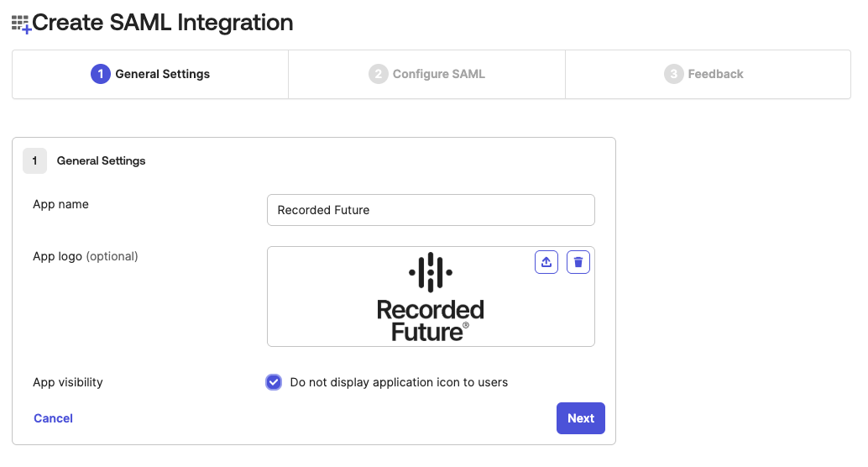Click the "Create SAML Integration" page heading
The image size is (868, 467).
tap(162, 23)
